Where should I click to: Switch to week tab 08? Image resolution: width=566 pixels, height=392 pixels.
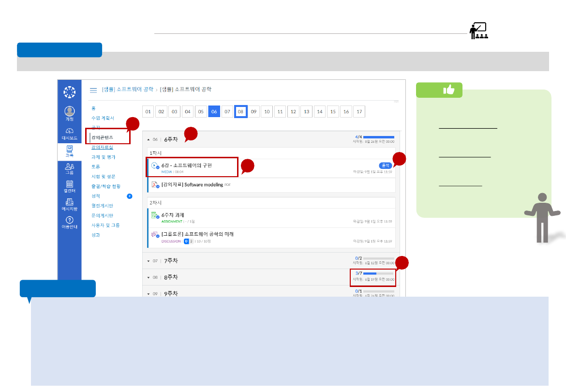point(239,111)
